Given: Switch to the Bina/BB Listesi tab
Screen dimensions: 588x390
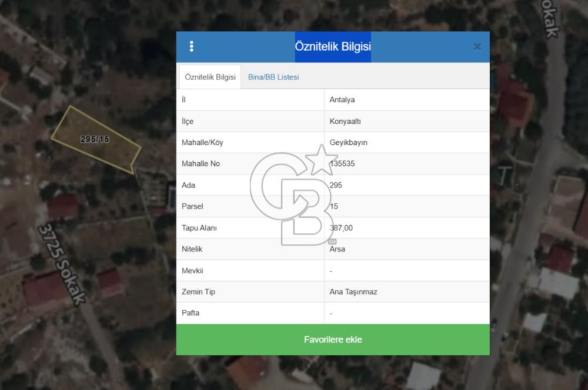Looking at the screenshot, I should 273,77.
